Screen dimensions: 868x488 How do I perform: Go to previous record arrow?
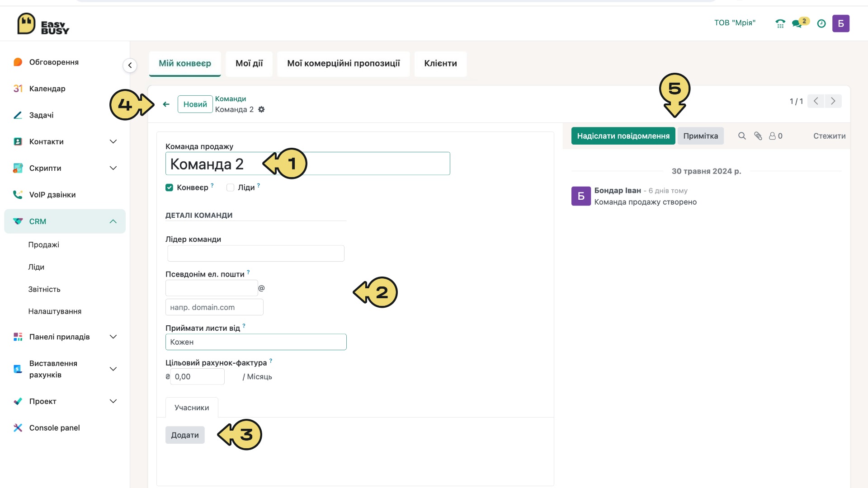point(816,101)
